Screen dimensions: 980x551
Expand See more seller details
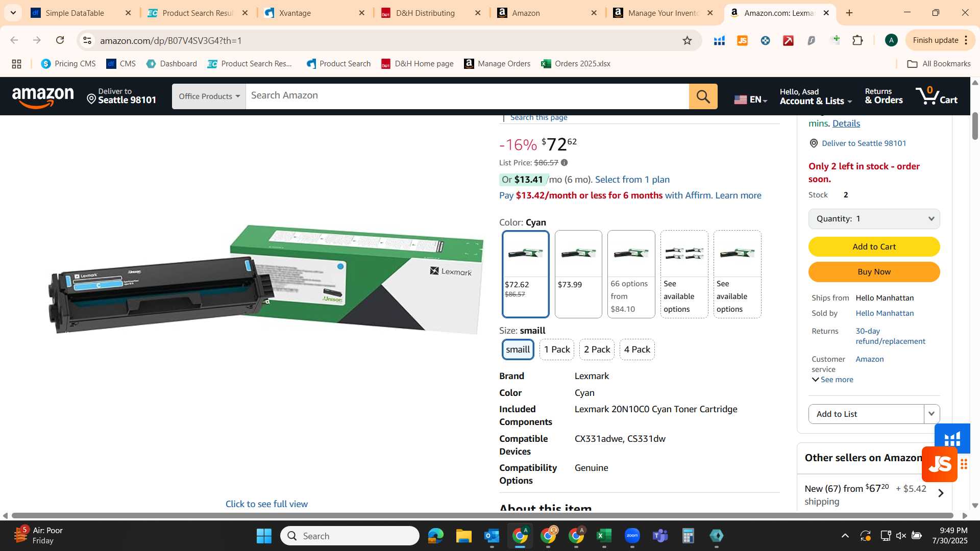pyautogui.click(x=832, y=380)
